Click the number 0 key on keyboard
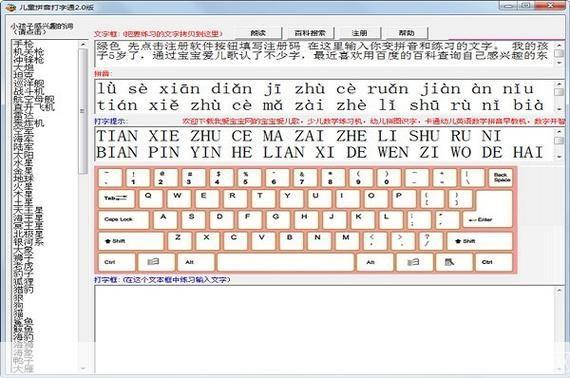570x378 pixels. click(x=389, y=178)
